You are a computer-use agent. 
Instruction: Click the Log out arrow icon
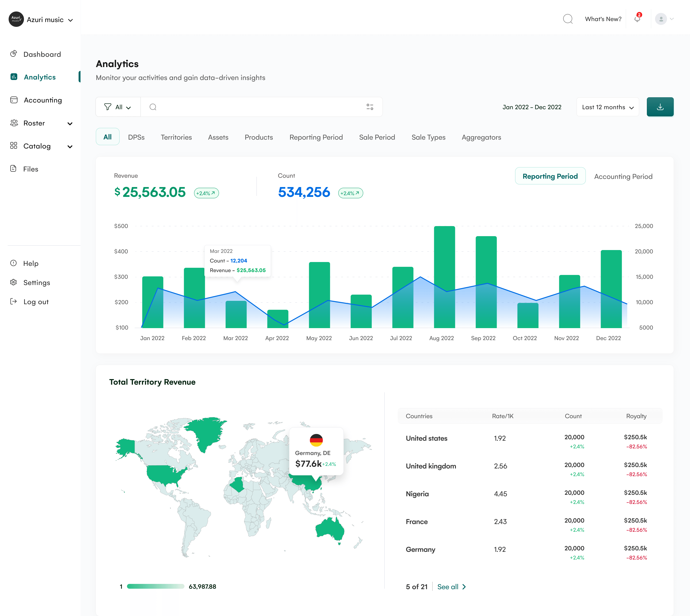coord(14,302)
